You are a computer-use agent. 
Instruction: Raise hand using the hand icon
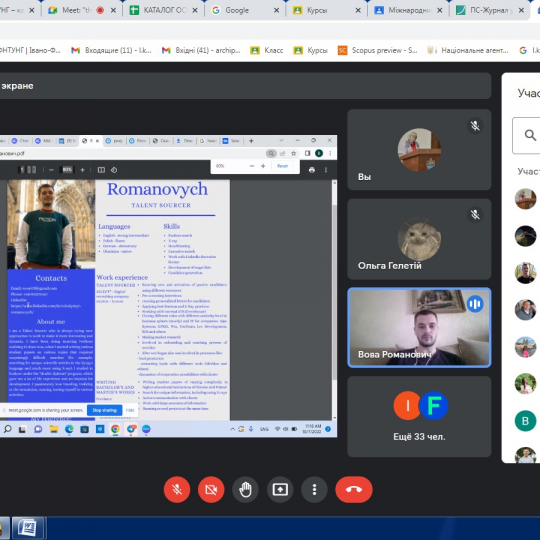(245, 489)
